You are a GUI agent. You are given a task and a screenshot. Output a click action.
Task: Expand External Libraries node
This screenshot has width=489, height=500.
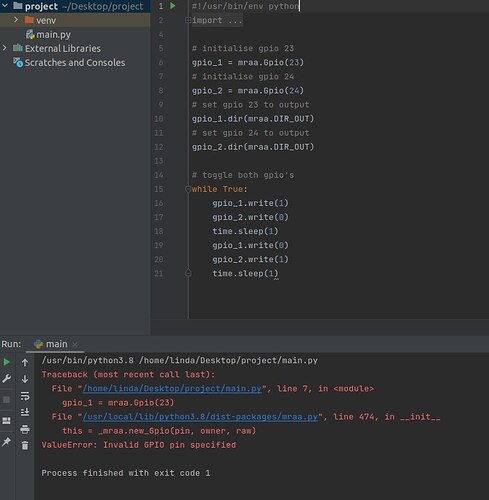click(4, 48)
